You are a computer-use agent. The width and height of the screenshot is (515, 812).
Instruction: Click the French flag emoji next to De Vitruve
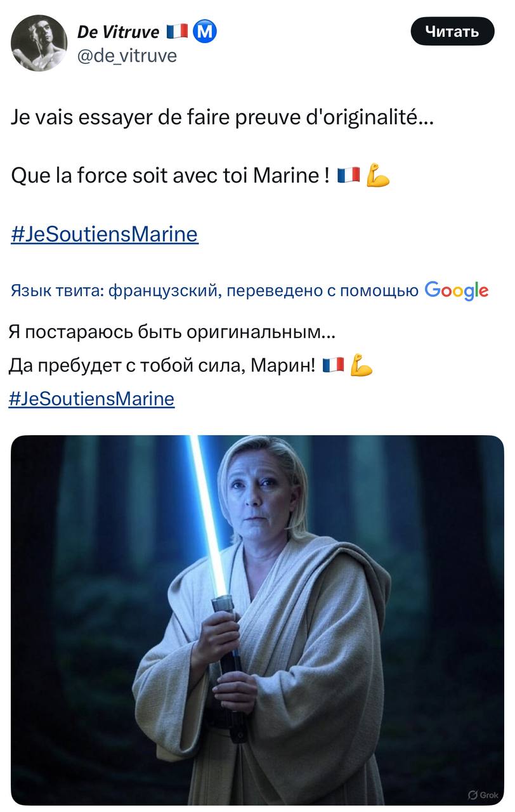[177, 31]
